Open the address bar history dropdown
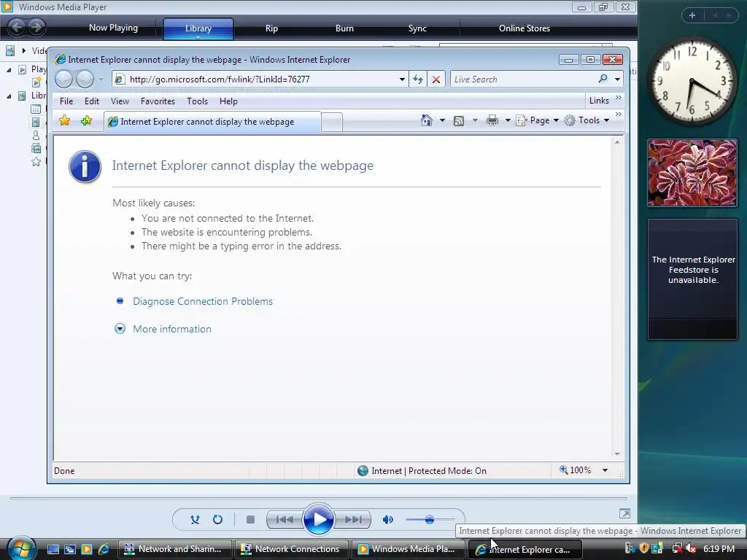The width and height of the screenshot is (747, 560). click(x=403, y=79)
